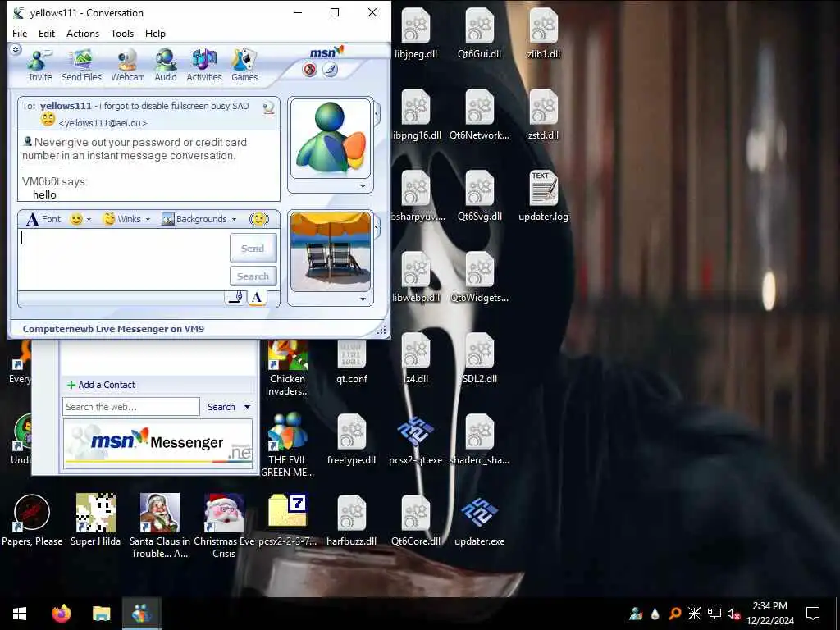
Task: Click Add a Contact in Messenger window
Action: point(101,385)
